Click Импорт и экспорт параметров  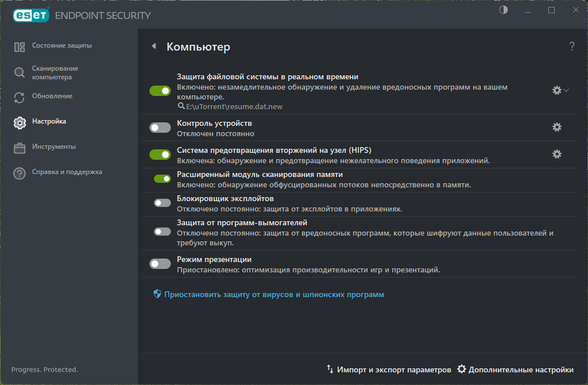point(389,369)
